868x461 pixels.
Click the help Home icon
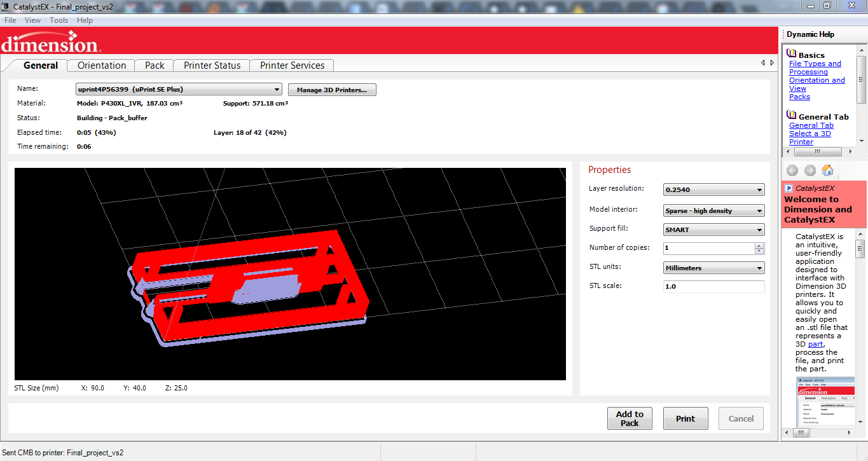tap(827, 170)
